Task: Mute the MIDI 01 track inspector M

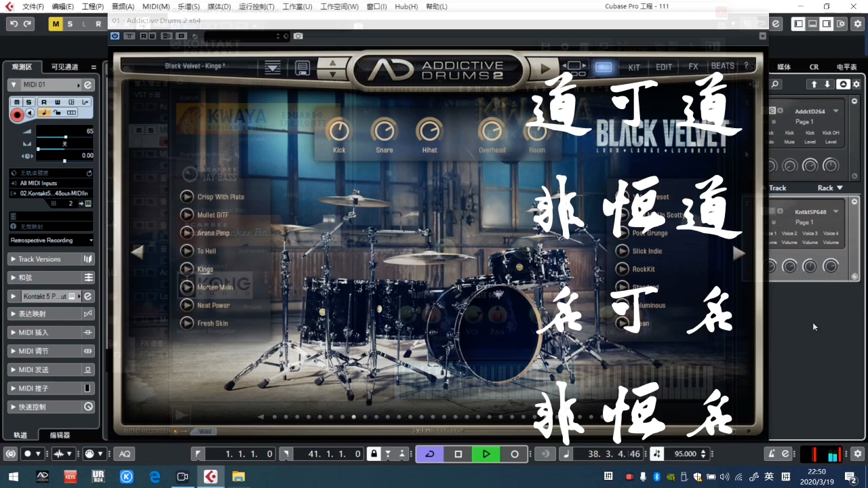Action: click(x=18, y=102)
